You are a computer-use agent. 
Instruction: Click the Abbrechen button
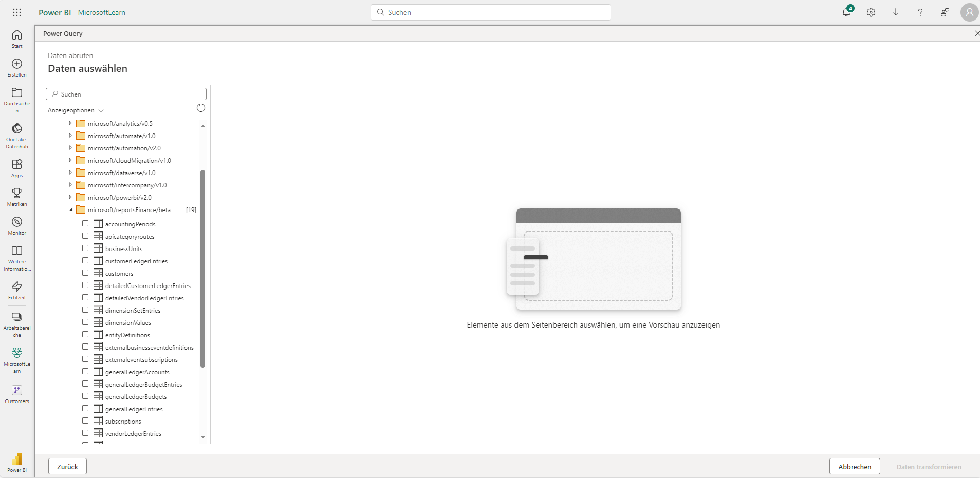click(855, 467)
